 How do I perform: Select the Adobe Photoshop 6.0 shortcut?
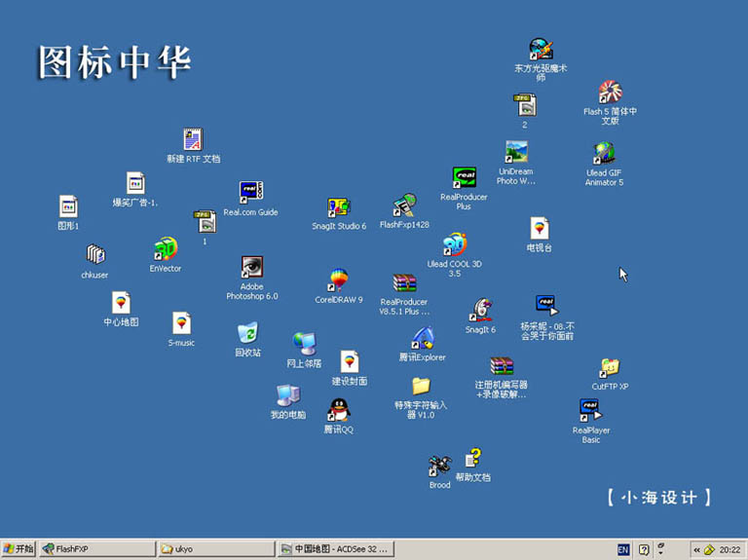pyautogui.click(x=251, y=267)
